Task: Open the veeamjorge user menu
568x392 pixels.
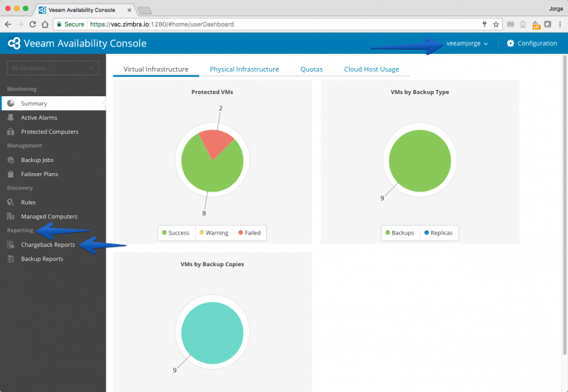Action: tap(467, 44)
